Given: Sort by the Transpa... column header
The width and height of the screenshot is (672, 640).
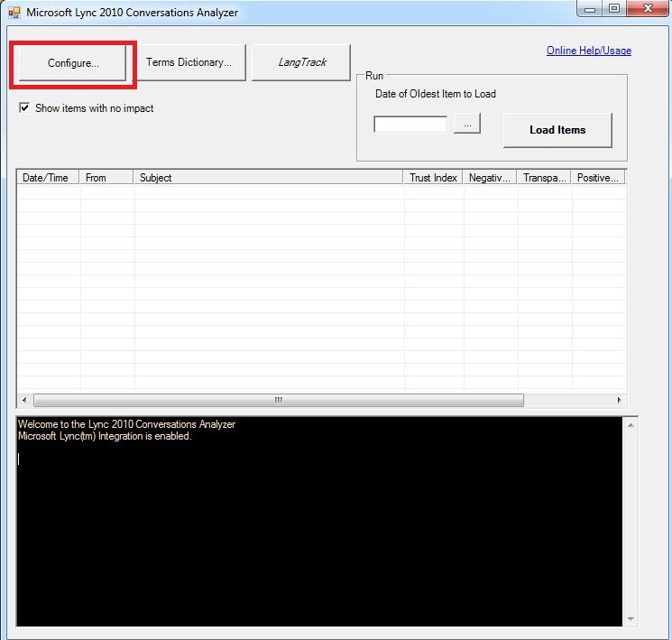Looking at the screenshot, I should click(544, 178).
